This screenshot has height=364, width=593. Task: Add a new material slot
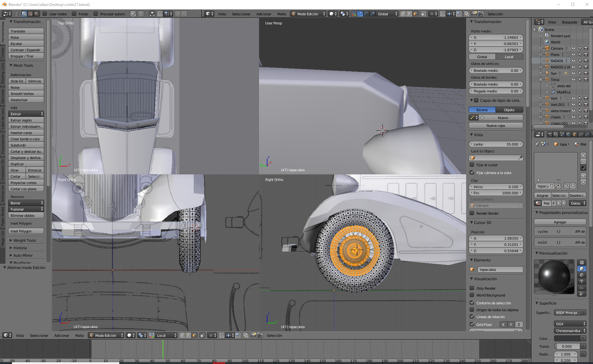coord(583,155)
